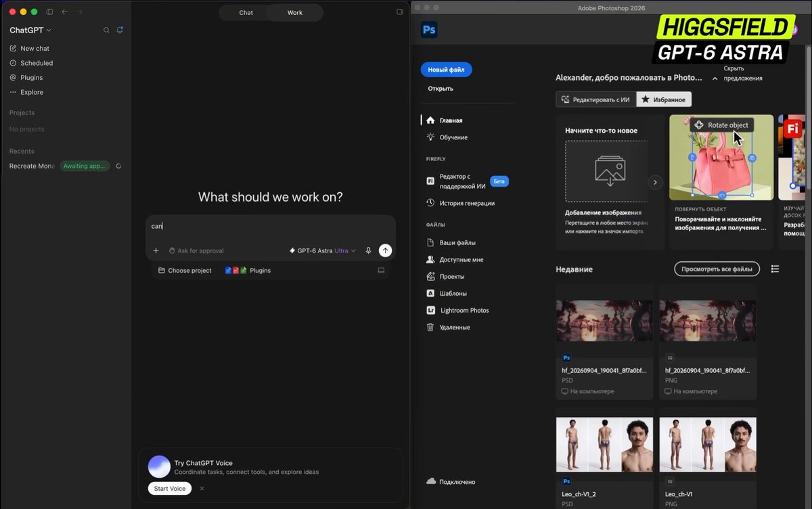Open search with the ChatGPT magnifier icon
Image resolution: width=812 pixels, height=509 pixels.
106,30
